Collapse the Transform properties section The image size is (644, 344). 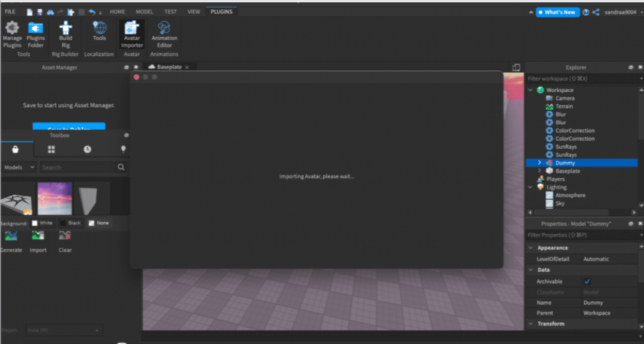(531, 324)
